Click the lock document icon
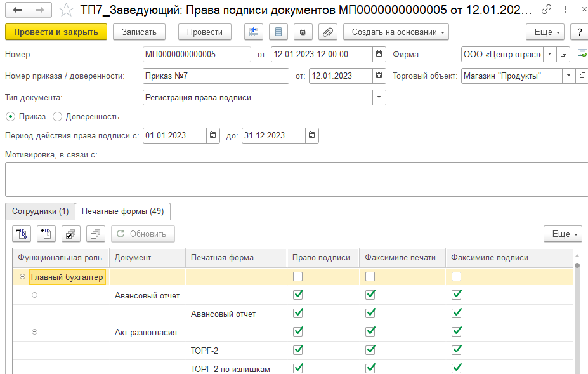Viewport: 588px width, 374px height. [x=303, y=32]
